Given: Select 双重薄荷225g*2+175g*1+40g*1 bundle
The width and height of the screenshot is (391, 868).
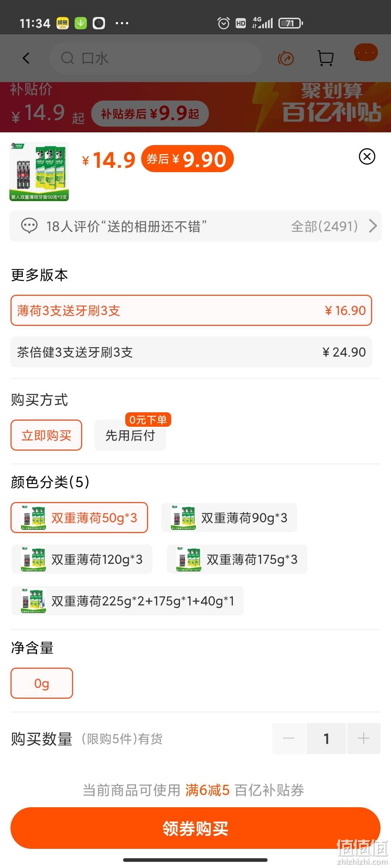Looking at the screenshot, I should (127, 601).
